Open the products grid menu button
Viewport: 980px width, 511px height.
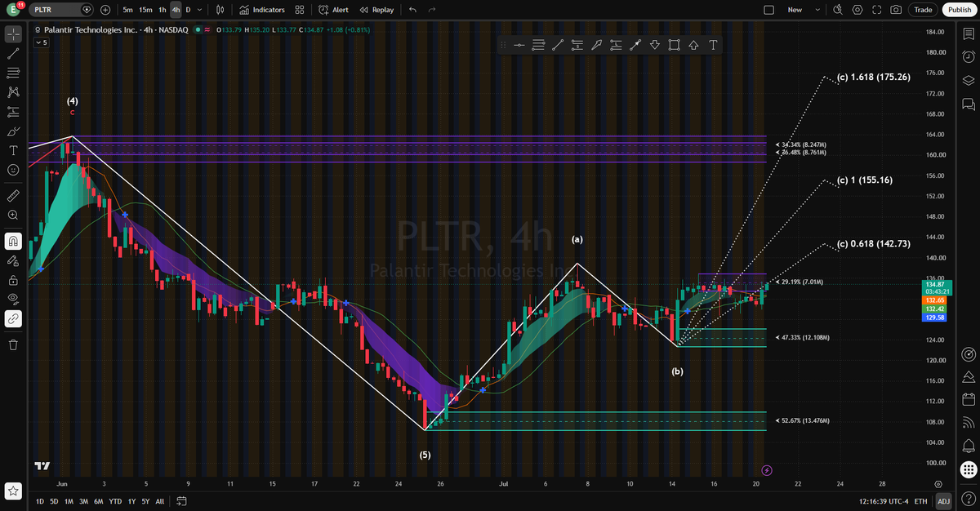pyautogui.click(x=969, y=469)
